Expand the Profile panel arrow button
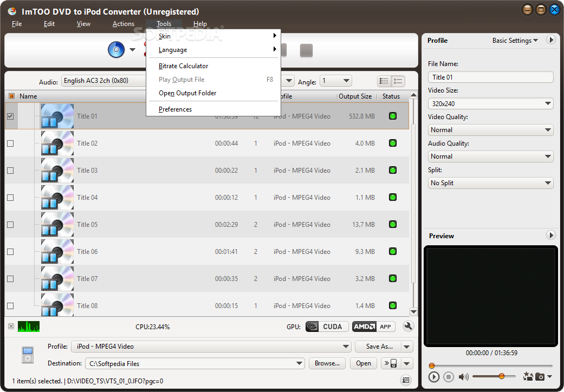Screen dimensions: 564x392 click(550, 40)
